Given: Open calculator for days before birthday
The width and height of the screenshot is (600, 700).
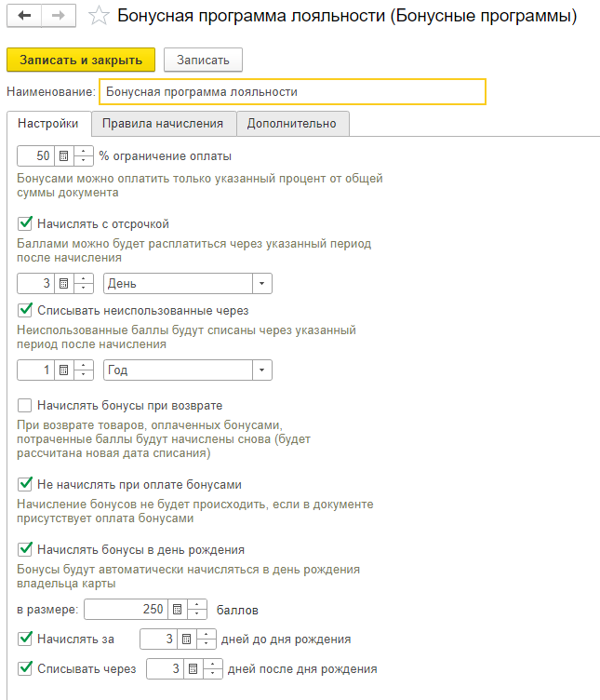Looking at the screenshot, I should pyautogui.click(x=186, y=639).
